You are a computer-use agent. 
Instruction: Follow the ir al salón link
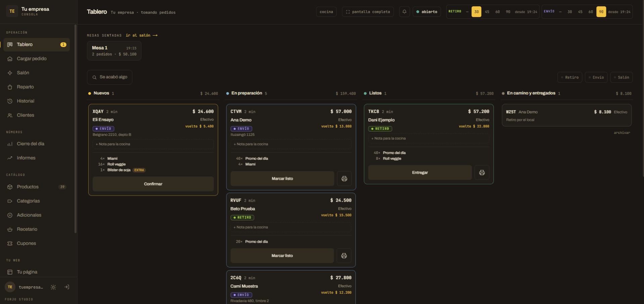coord(142,35)
